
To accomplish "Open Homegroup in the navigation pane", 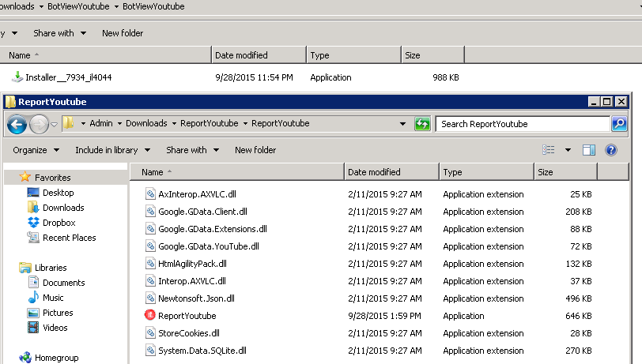I will pyautogui.click(x=56, y=358).
